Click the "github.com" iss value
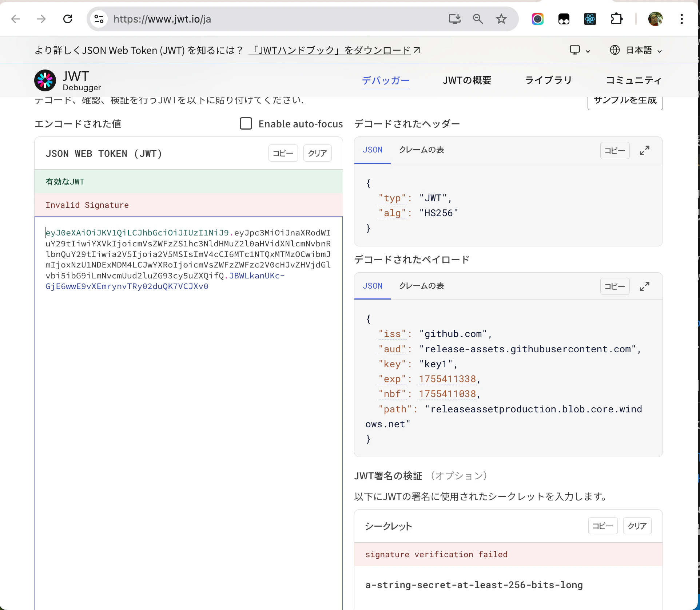Screen dimensions: 700x610 point(453,334)
